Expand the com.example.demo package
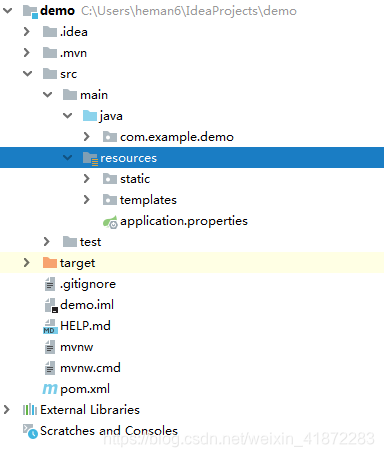384x457 pixels. [x=87, y=137]
